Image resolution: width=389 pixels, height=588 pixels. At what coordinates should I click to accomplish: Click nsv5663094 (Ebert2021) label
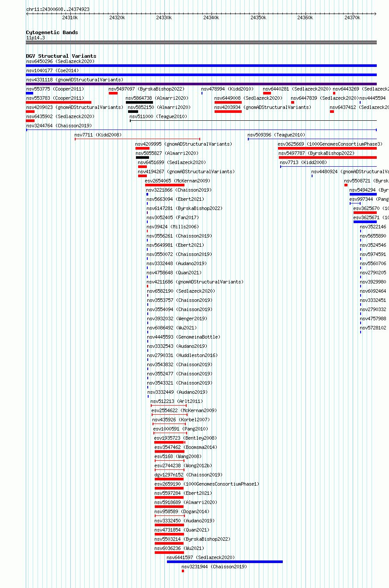click(x=175, y=199)
